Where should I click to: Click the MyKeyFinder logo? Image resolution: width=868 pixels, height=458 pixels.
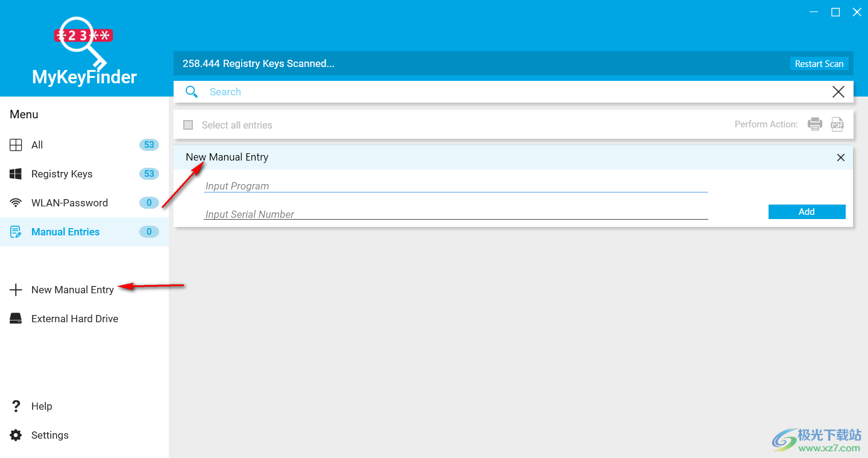coord(84,51)
